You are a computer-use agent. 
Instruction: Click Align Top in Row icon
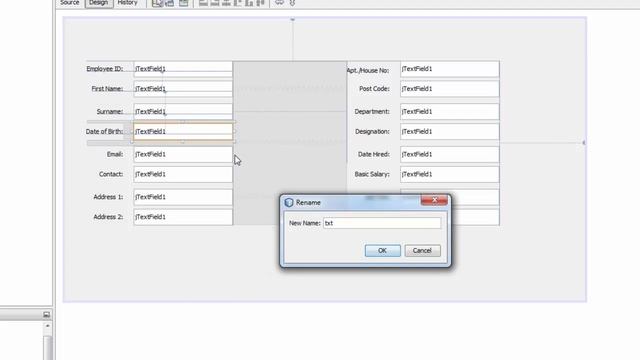pos(238,3)
